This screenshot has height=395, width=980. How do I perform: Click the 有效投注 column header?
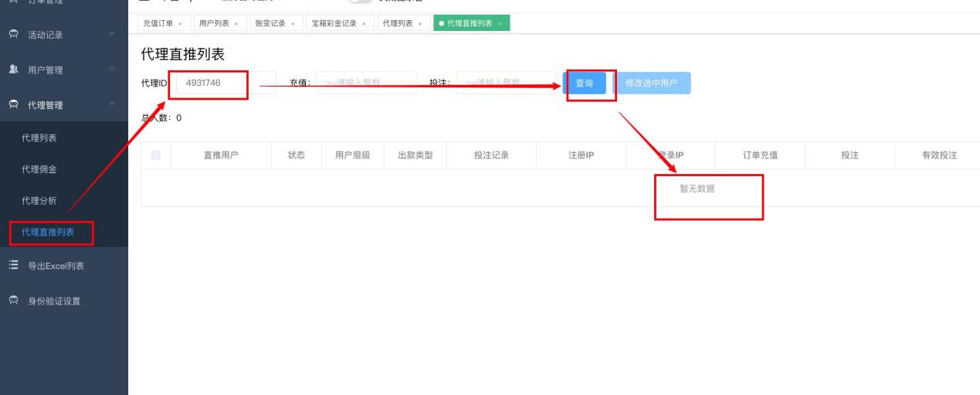click(x=939, y=155)
